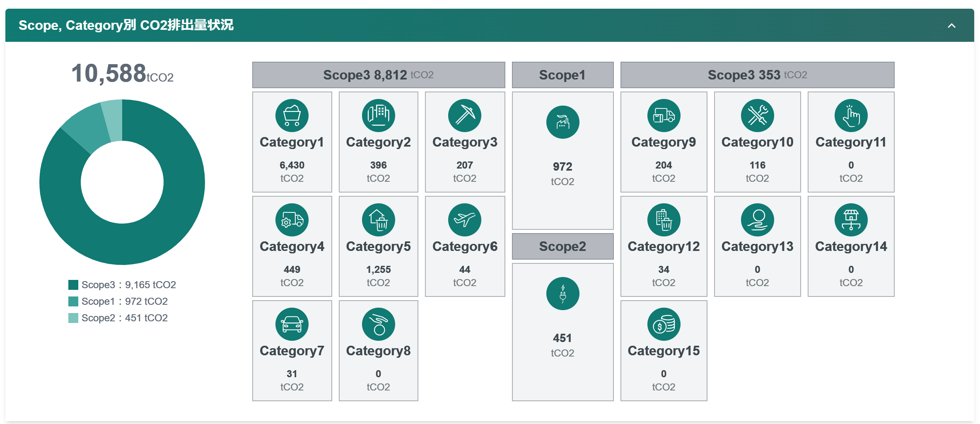Click the Scope3 353 tCO2 header
The width and height of the screenshot is (980, 424).
click(757, 75)
